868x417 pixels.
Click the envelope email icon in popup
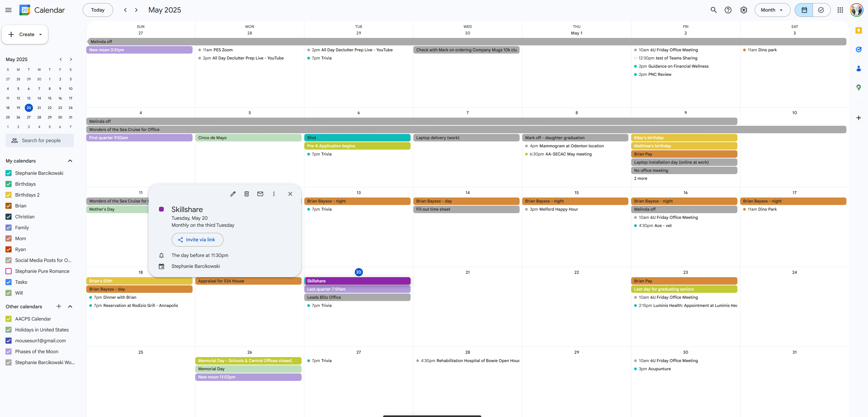[260, 194]
